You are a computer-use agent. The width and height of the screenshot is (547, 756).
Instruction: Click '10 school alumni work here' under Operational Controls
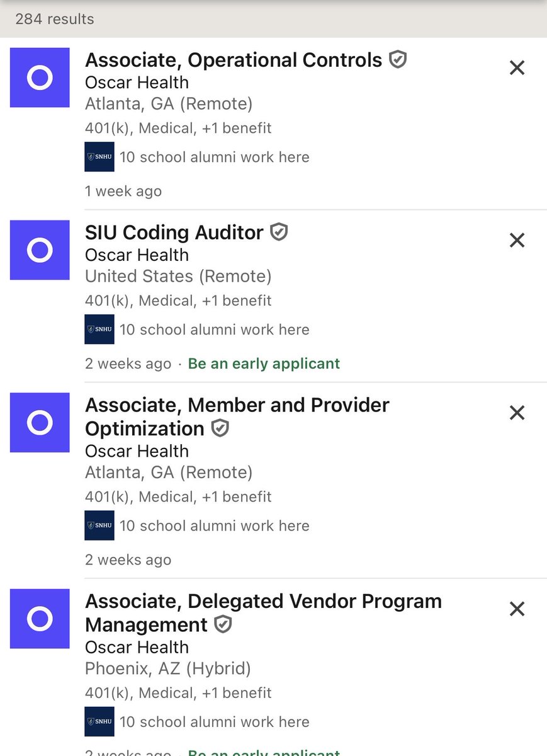(x=215, y=157)
